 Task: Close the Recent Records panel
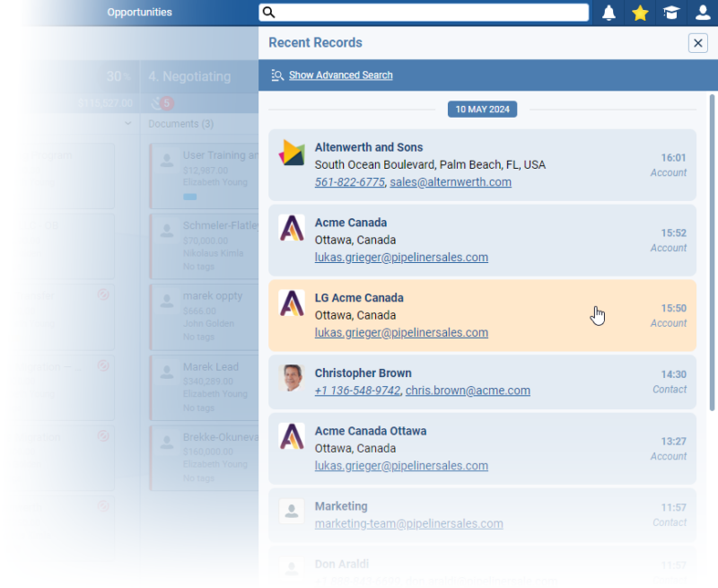tap(697, 43)
